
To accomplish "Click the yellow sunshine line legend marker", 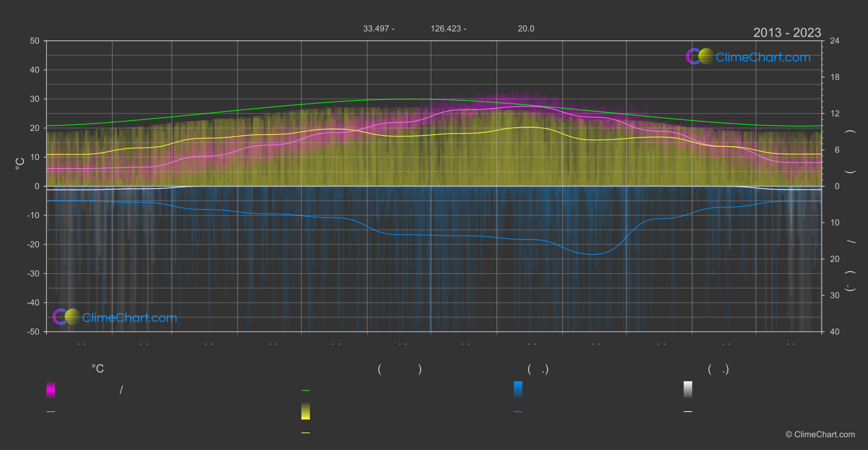I will (306, 433).
